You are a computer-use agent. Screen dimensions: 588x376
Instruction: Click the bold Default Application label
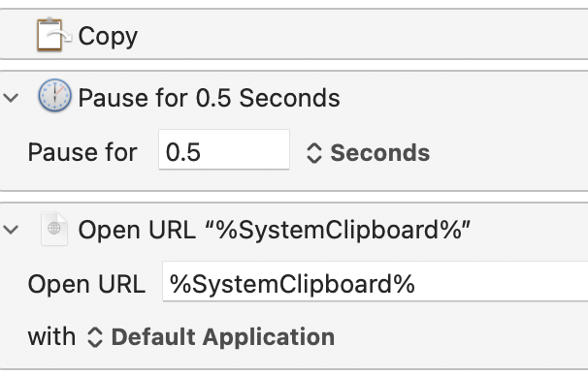[x=223, y=337]
